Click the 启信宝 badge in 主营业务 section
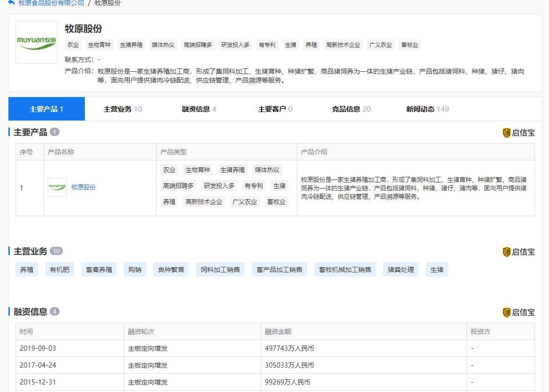The image size is (549, 392). pyautogui.click(x=519, y=251)
